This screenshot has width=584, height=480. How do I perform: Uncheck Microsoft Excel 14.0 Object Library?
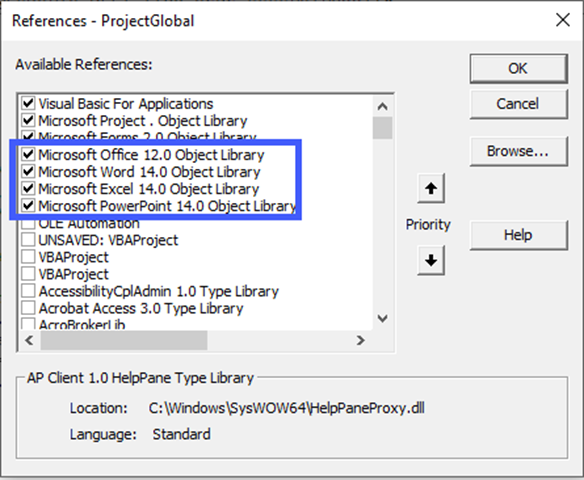coord(28,188)
